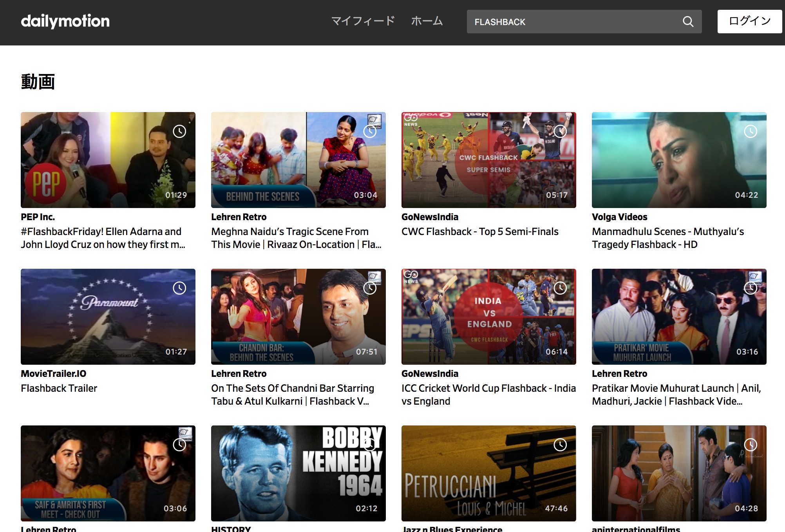Open CWC Flashback - Top 5 Semi-Finals title
The height and width of the screenshot is (532, 785).
pos(480,232)
